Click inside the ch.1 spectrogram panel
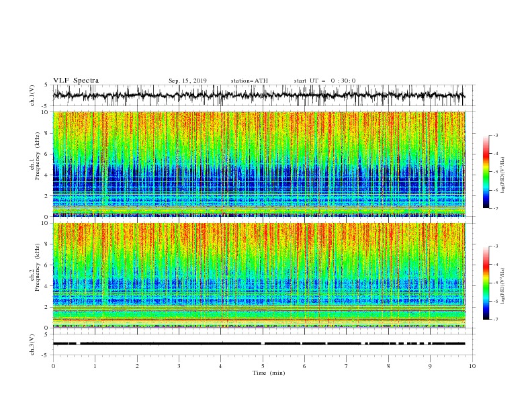Image resolution: width=532 pixels, height=411 pixels. 259,164
